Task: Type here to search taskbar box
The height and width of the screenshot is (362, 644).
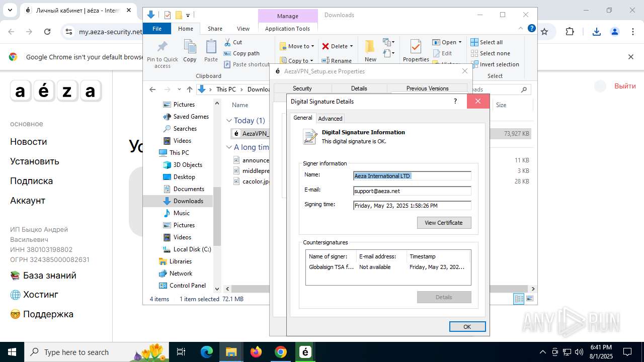Action: point(98,352)
